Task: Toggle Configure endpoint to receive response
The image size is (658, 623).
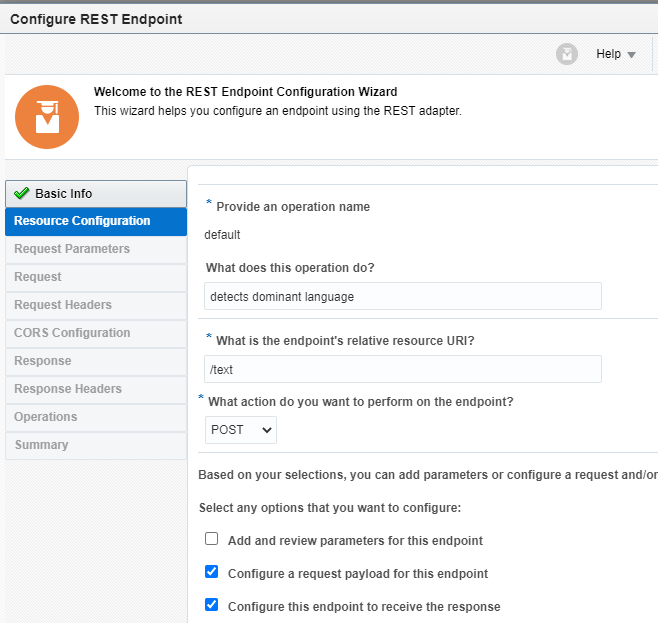Action: point(212,605)
